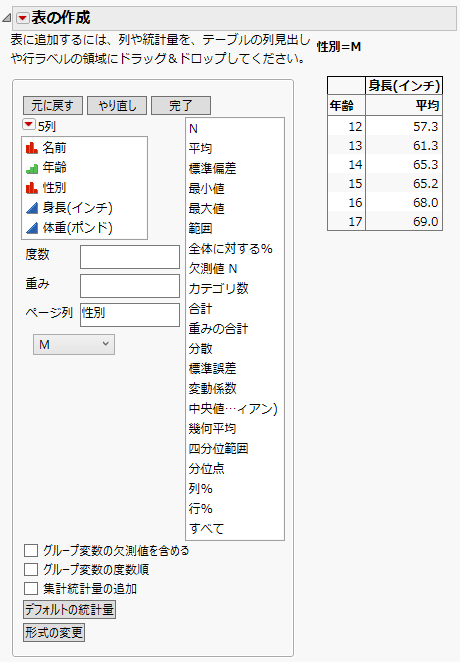This screenshot has width=460, height=662.
Task: Click the 度数 input field
Action: 130,257
